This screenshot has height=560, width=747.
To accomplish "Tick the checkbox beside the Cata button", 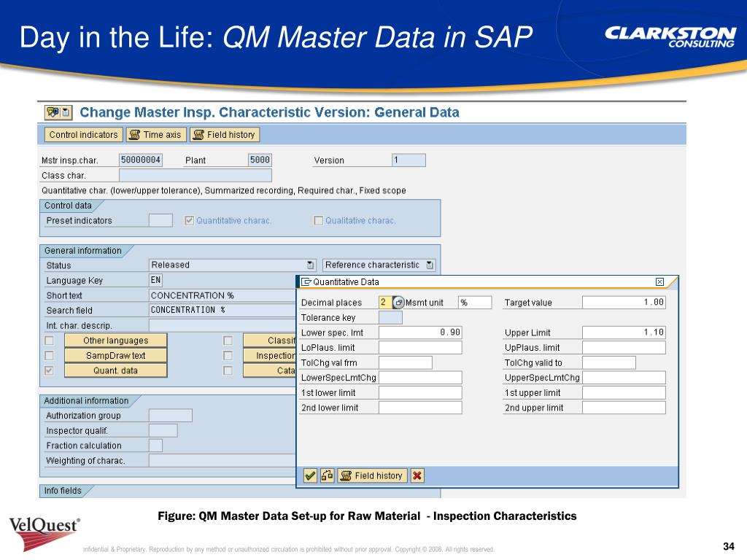I will tap(228, 370).
